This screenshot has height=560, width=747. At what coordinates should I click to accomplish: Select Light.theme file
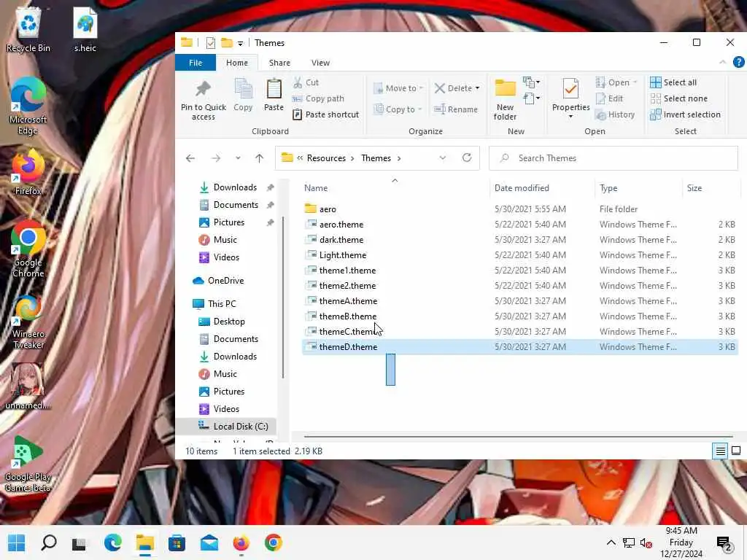[519, 254]
